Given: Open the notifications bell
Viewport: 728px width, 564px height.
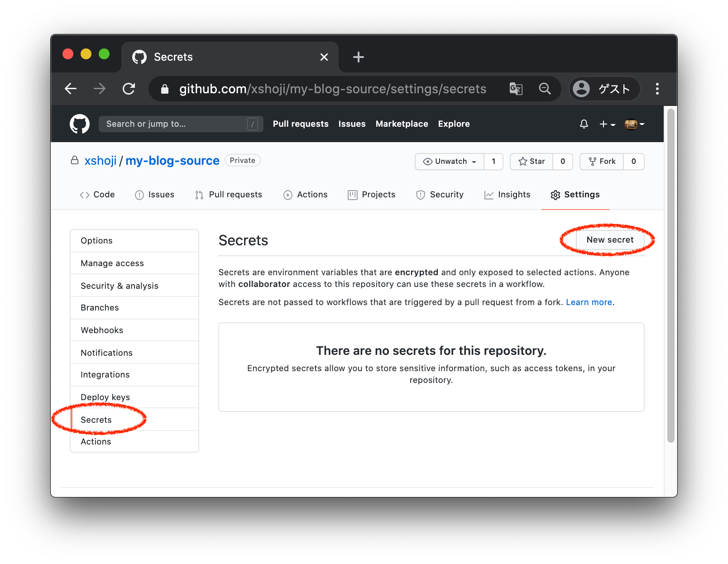Looking at the screenshot, I should (x=584, y=124).
